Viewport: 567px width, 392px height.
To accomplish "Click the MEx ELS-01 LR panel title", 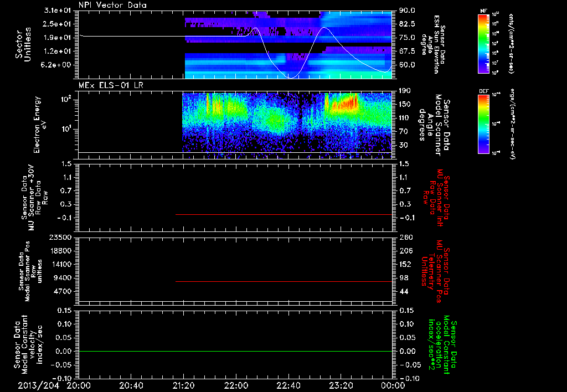I will (111, 85).
